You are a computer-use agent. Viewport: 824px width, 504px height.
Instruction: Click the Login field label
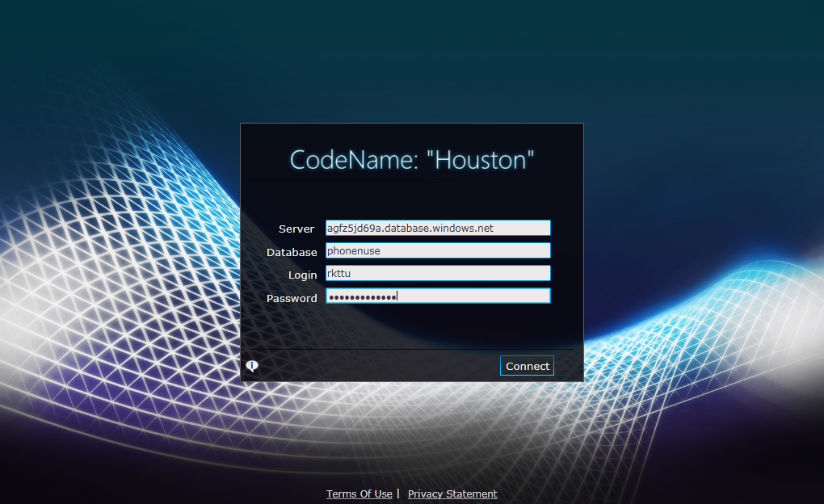pos(302,275)
